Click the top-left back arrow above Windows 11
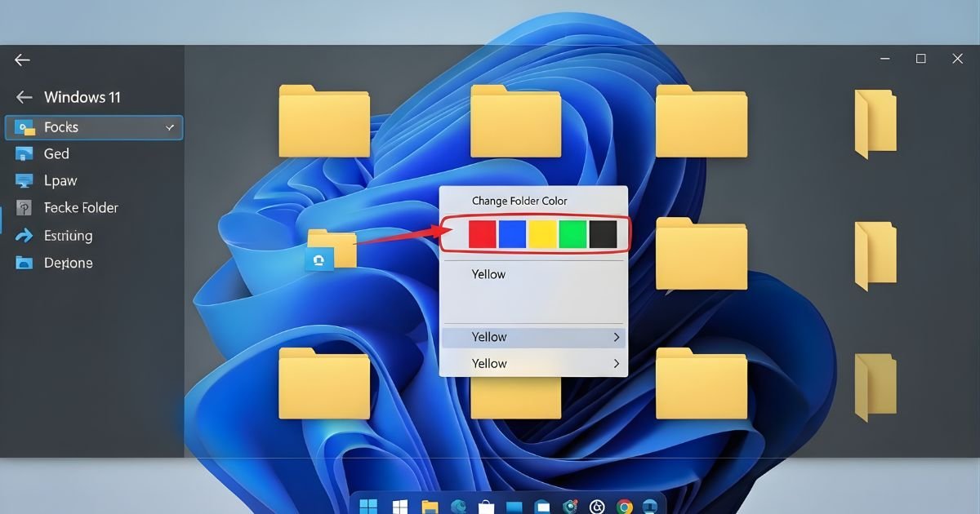The width and height of the screenshot is (980, 514). tap(22, 60)
